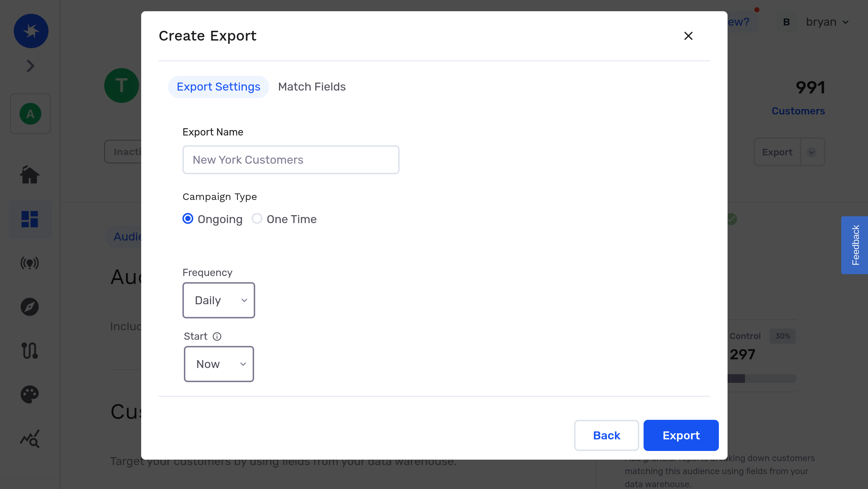Open the Frequency Daily dropdown

tap(219, 300)
